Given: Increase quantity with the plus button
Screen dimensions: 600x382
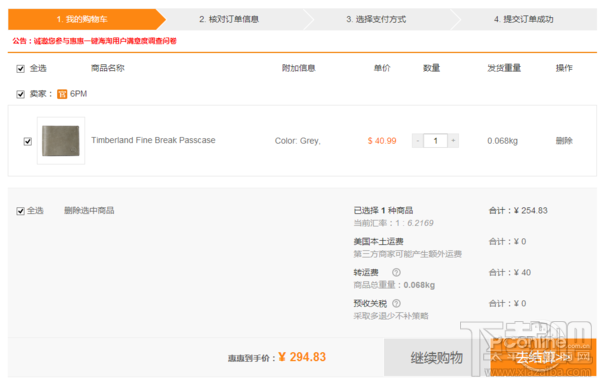Looking at the screenshot, I should (453, 140).
